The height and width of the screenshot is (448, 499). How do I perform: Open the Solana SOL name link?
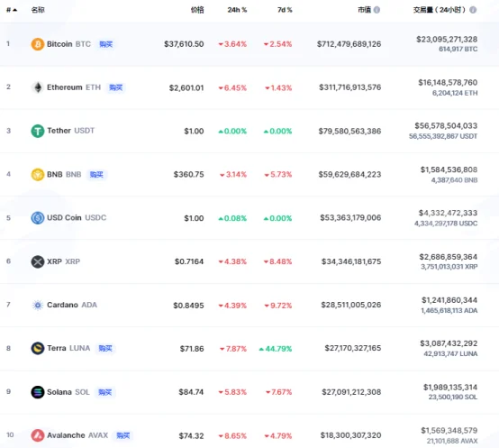pyautogui.click(x=68, y=392)
